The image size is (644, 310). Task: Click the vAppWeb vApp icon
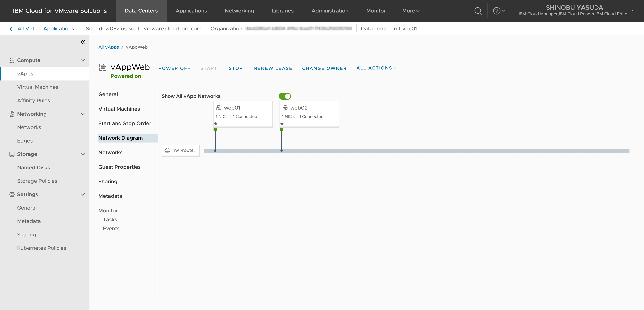click(103, 67)
